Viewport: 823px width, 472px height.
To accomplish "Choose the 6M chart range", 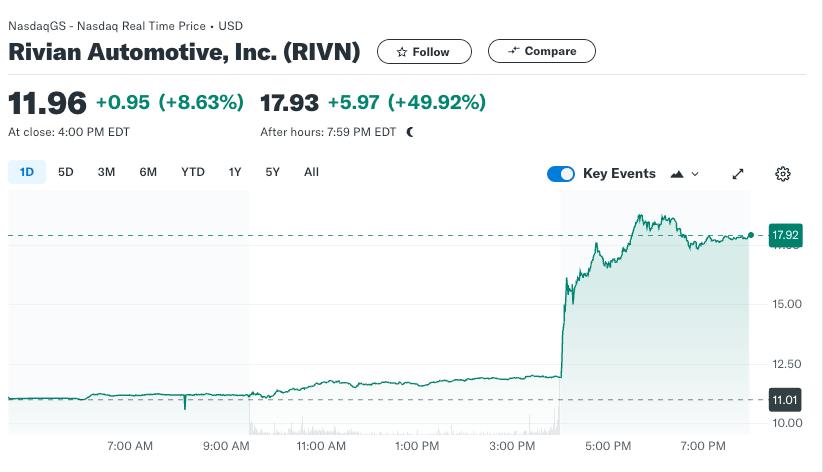I will click(148, 172).
